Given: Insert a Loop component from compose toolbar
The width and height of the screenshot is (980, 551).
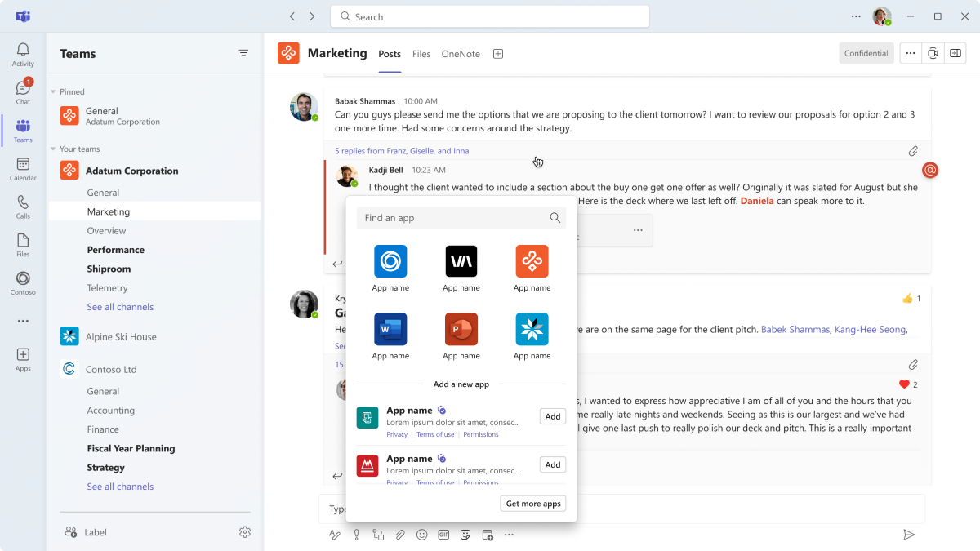Looking at the screenshot, I should coord(378,535).
